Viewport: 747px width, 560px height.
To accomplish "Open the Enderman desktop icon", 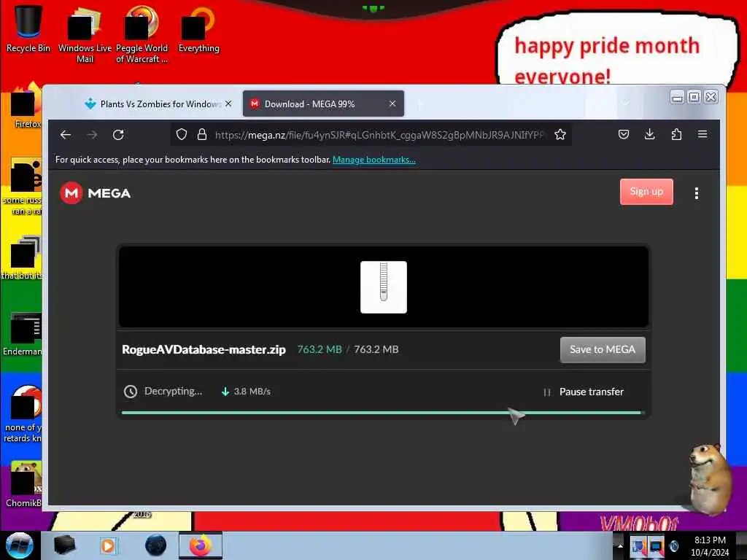I will click(23, 335).
